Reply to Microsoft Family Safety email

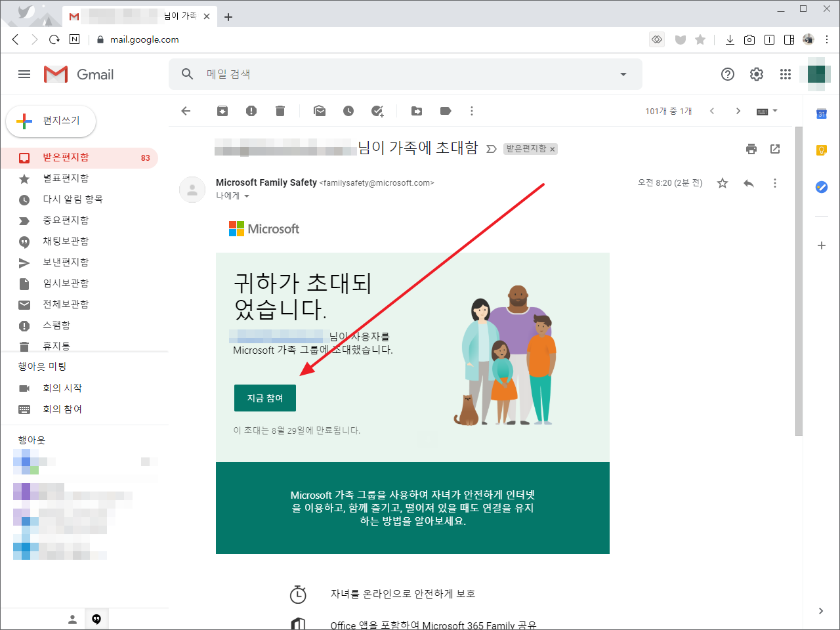(749, 183)
